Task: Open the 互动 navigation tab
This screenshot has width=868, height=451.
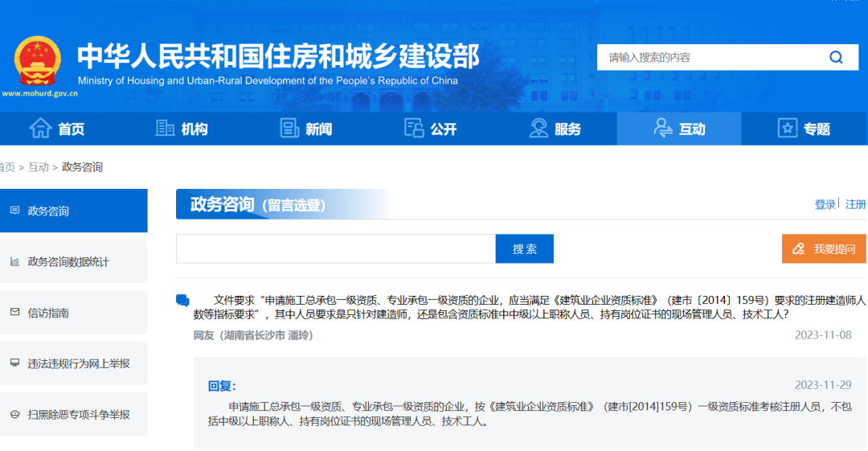Action: pos(679,129)
